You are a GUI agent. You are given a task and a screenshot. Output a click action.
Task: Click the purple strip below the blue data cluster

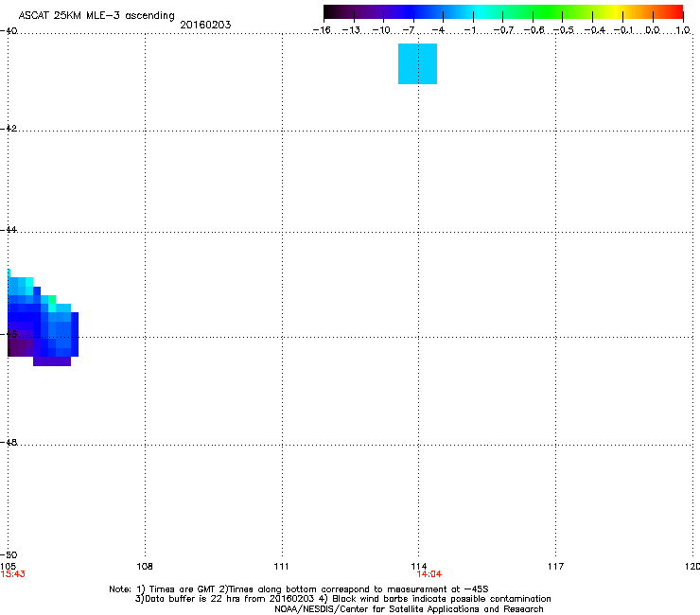point(52,361)
